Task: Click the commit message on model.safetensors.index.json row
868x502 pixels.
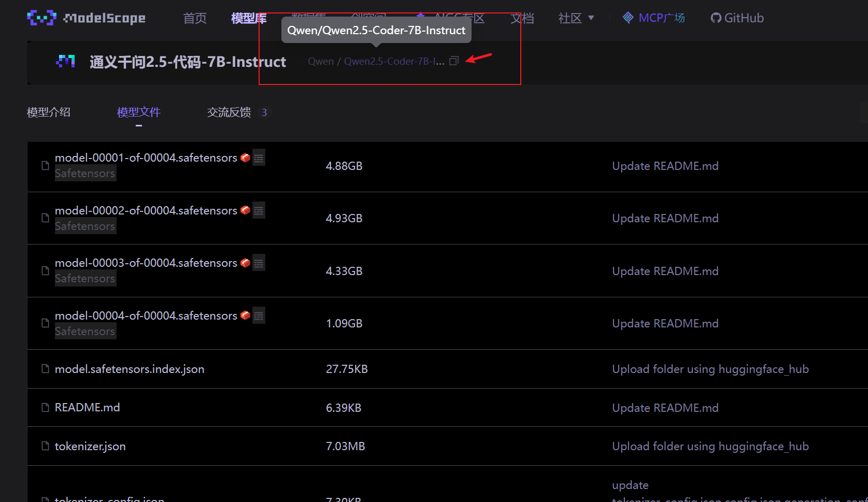Action: point(710,369)
